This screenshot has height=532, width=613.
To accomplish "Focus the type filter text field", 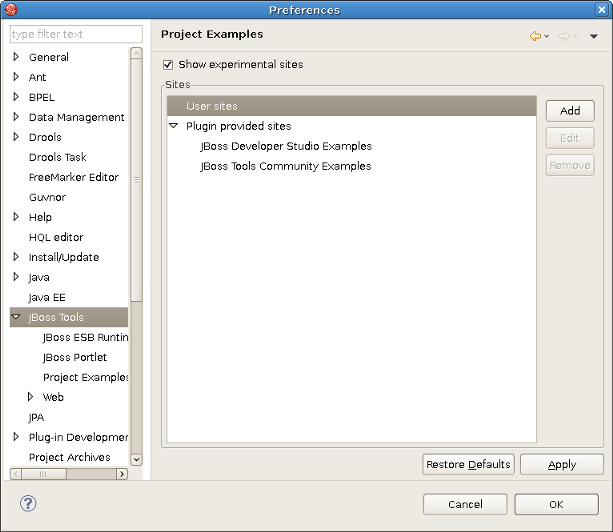I will (x=76, y=34).
